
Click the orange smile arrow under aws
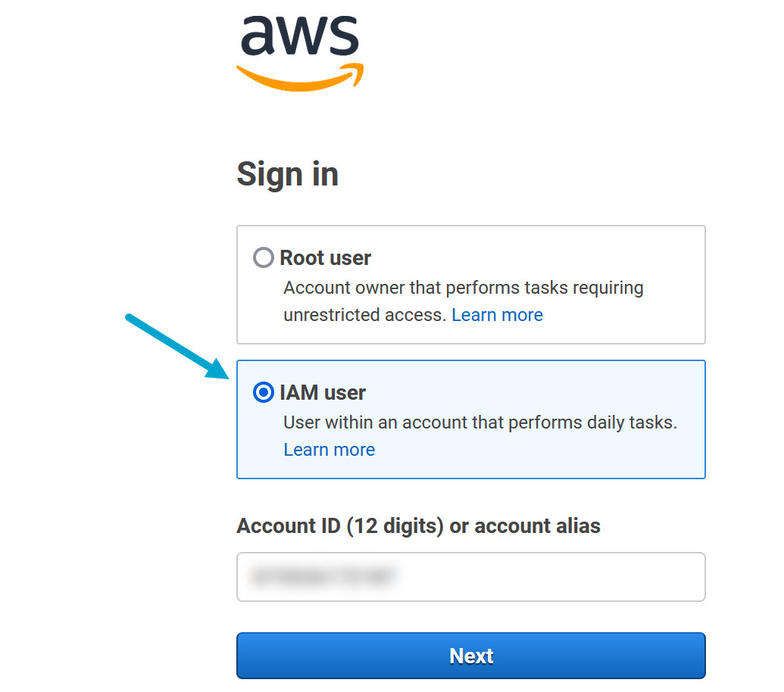tap(300, 79)
